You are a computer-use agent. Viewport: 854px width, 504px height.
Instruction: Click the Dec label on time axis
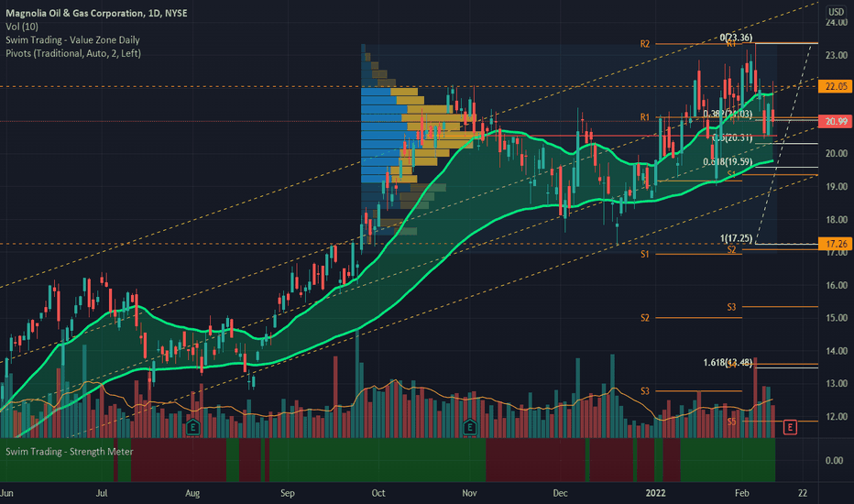(560, 493)
